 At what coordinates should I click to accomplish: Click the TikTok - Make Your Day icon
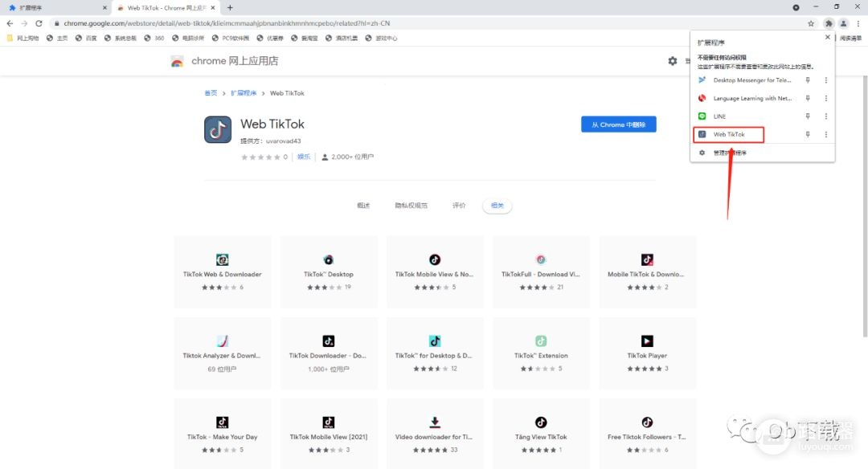tap(222, 422)
